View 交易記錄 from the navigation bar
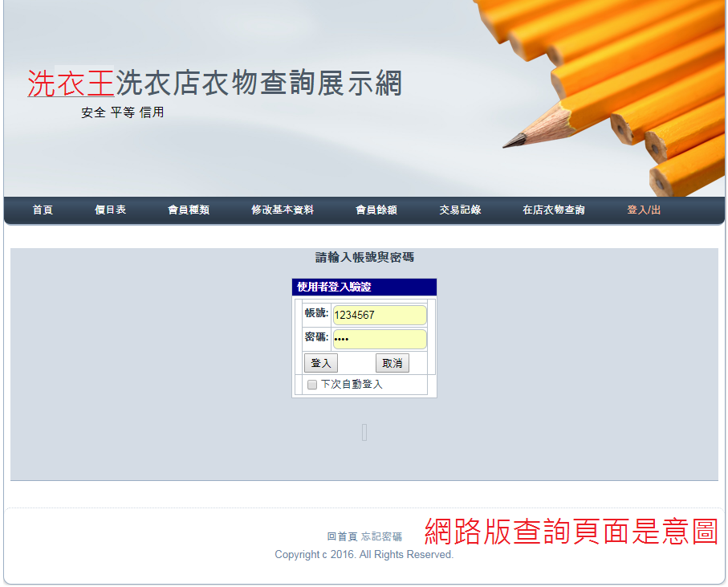 pyautogui.click(x=460, y=210)
